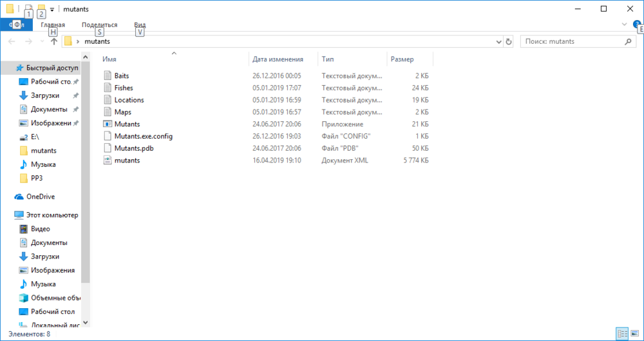Open OneDrive in the navigation pane
This screenshot has height=341, width=644.
[40, 197]
